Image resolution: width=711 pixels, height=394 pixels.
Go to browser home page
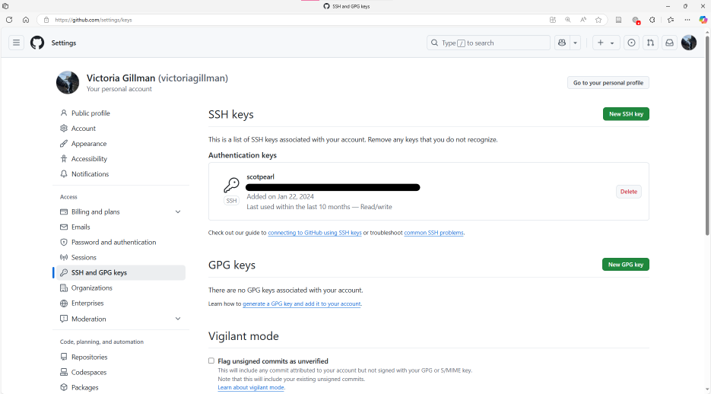(26, 20)
